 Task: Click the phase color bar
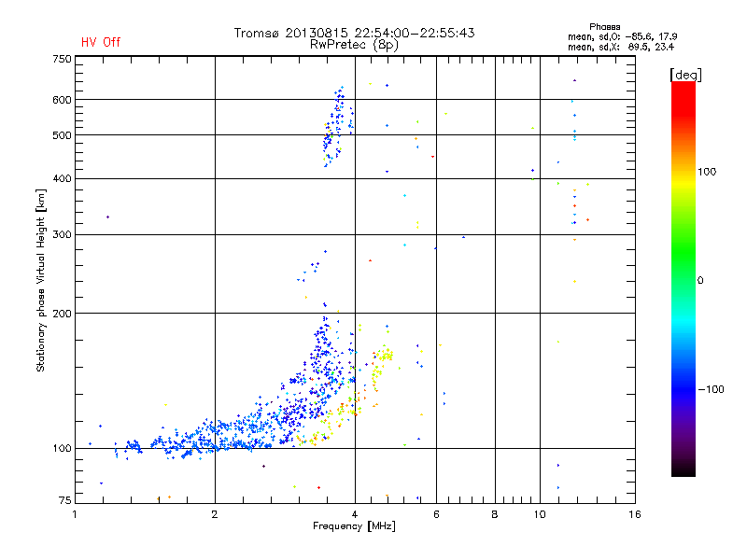click(x=684, y=278)
